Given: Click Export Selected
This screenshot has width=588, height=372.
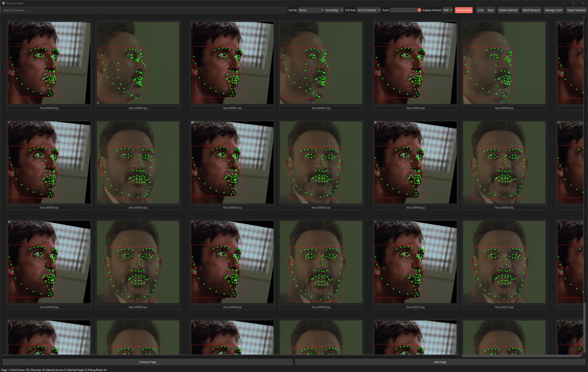Looking at the screenshot, I should pyautogui.click(x=576, y=10).
